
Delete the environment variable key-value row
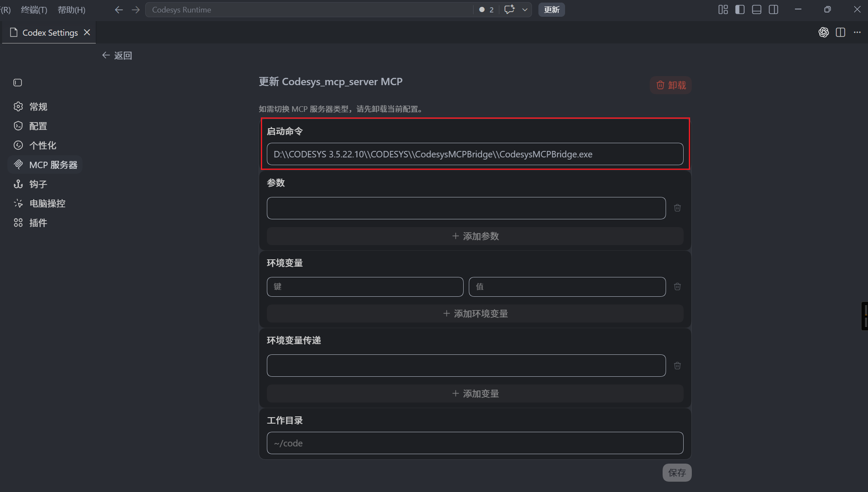point(677,287)
